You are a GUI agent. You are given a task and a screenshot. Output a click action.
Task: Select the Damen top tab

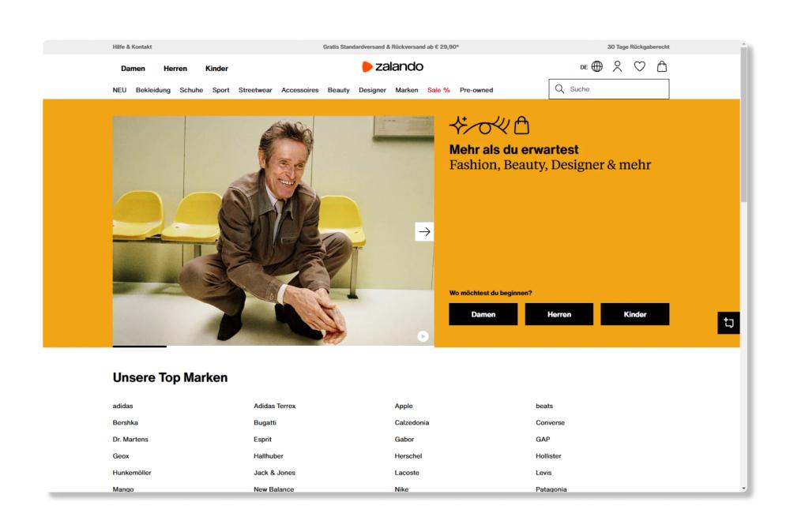(133, 69)
